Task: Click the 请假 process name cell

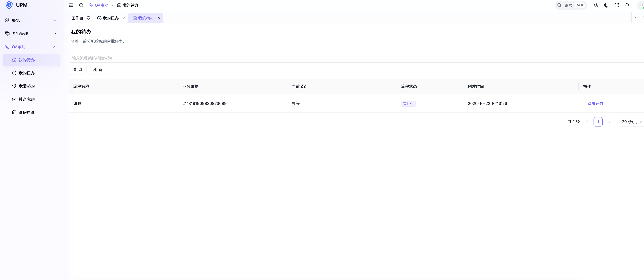Action: click(77, 104)
